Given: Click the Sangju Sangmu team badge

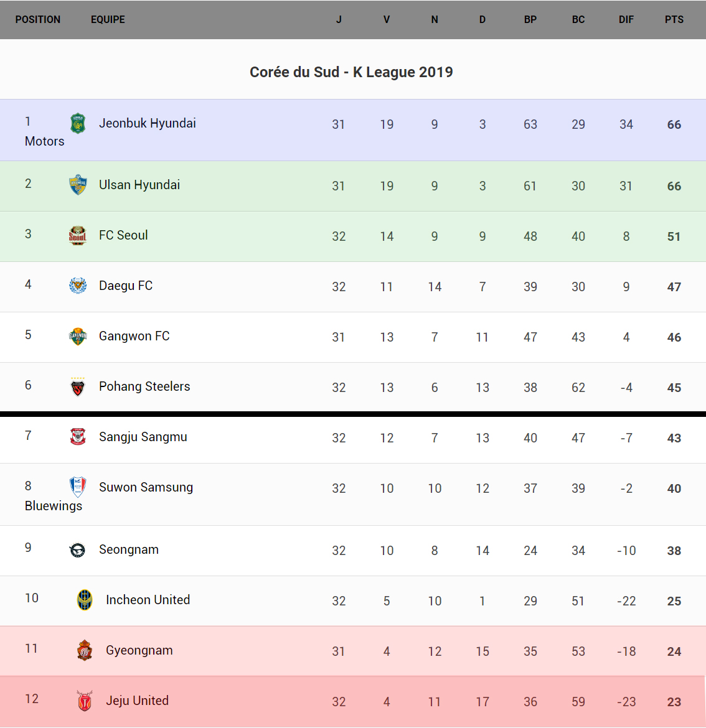Looking at the screenshot, I should tap(78, 437).
